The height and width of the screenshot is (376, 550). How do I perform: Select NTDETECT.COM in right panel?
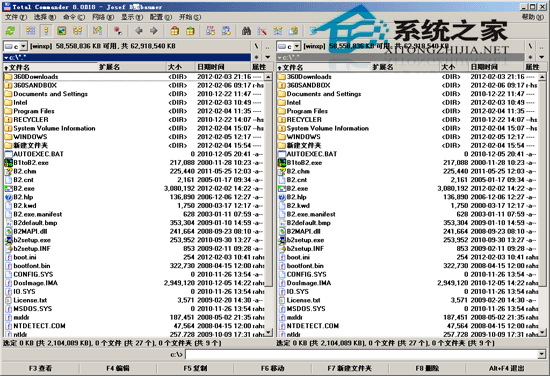[x=407, y=326]
